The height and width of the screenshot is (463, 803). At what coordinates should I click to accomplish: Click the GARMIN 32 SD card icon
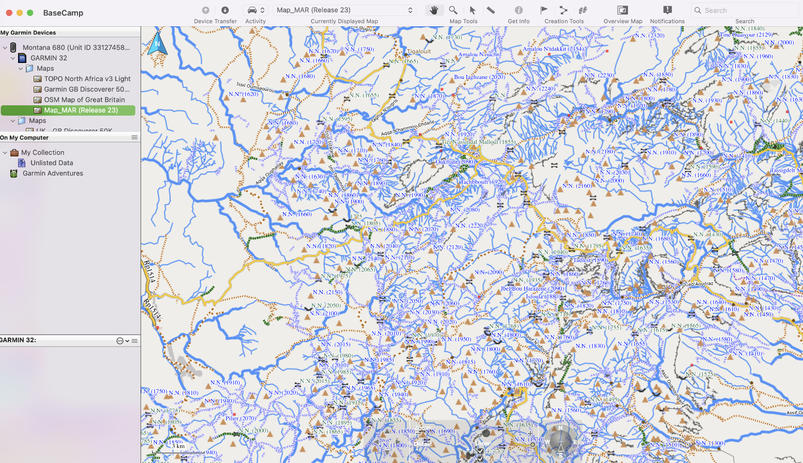(x=22, y=58)
